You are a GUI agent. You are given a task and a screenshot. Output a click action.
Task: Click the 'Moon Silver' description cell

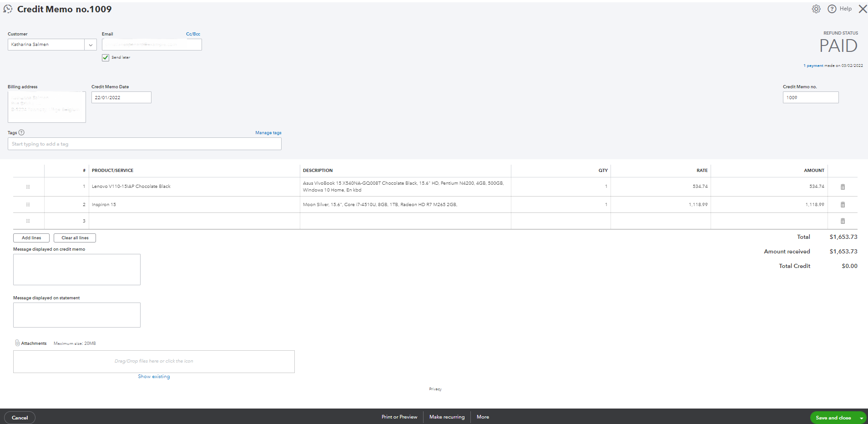click(x=405, y=205)
